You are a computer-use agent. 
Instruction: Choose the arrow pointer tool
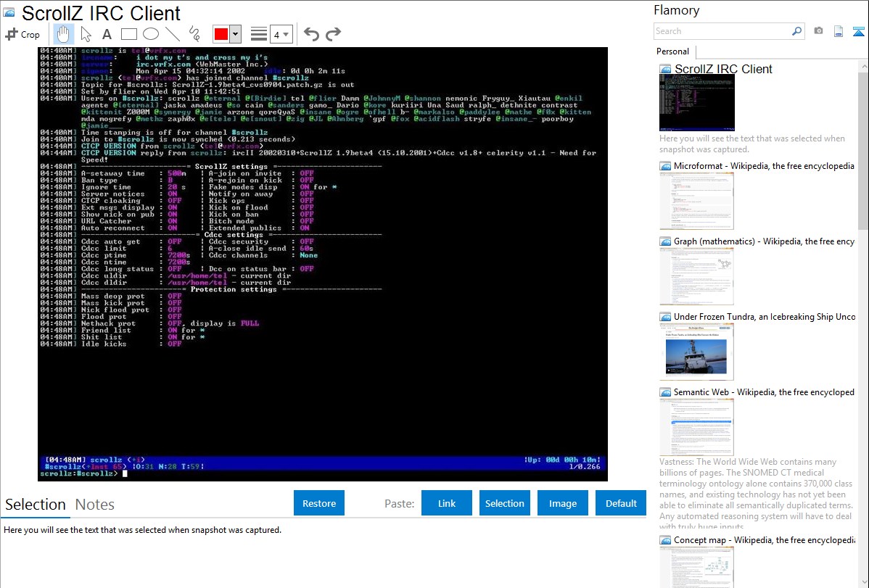click(86, 34)
